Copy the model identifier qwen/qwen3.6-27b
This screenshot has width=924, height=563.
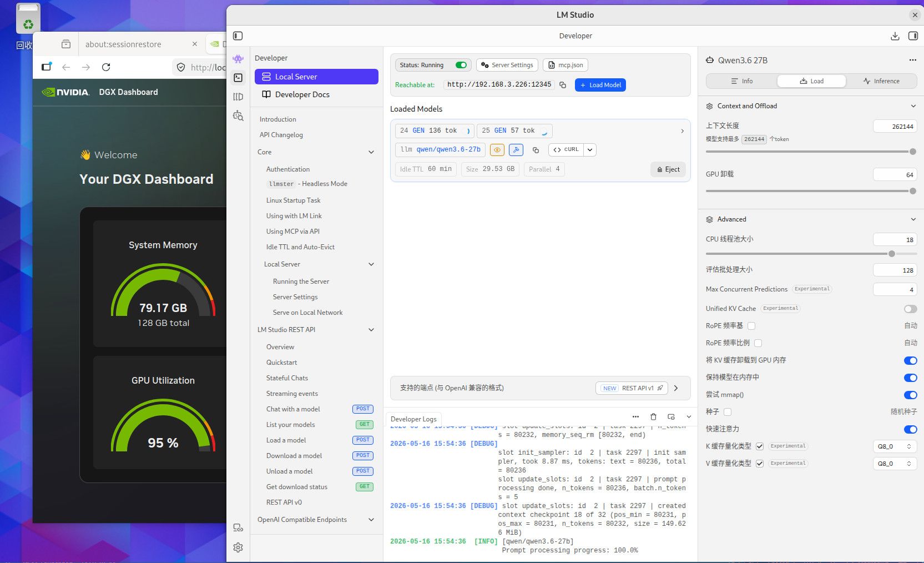click(x=536, y=150)
